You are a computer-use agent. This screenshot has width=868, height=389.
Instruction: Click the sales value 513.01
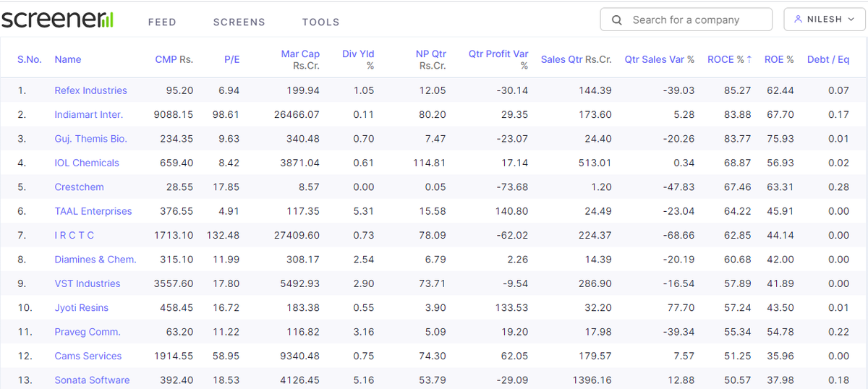[595, 163]
